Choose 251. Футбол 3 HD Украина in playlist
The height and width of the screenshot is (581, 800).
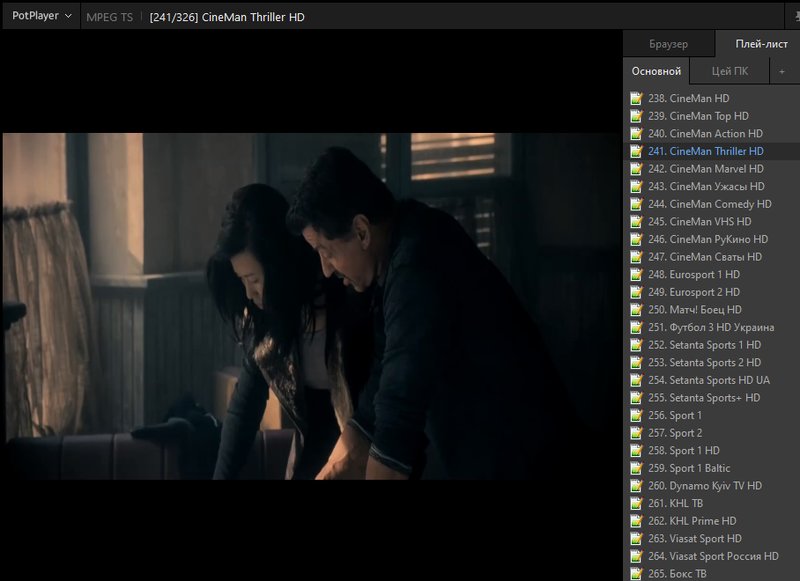click(x=720, y=327)
